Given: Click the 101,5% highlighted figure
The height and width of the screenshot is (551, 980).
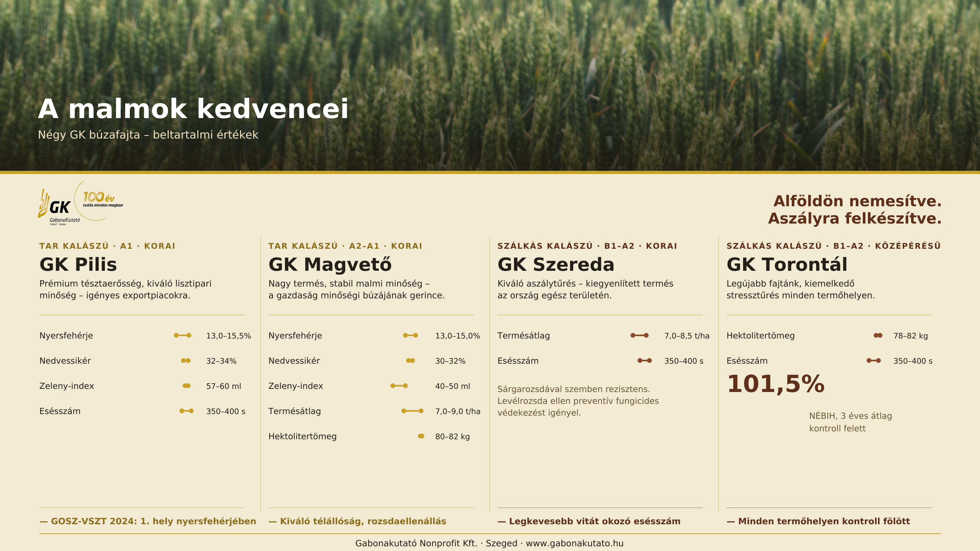Looking at the screenshot, I should [x=776, y=384].
